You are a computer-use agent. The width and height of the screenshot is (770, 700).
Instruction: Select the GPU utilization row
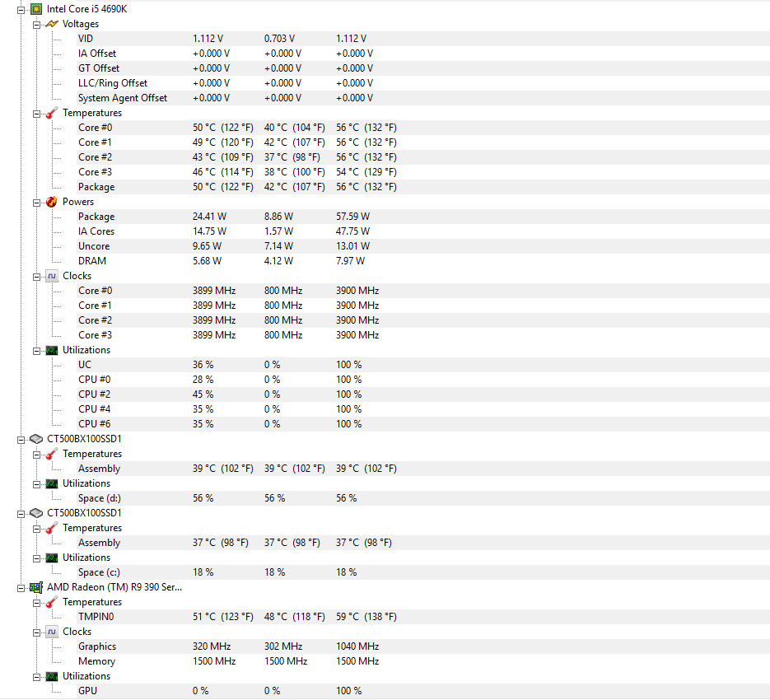click(422, 691)
